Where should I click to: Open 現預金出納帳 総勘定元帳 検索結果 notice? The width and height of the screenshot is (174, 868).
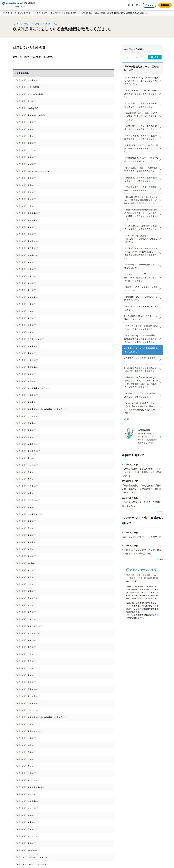(142, 489)
